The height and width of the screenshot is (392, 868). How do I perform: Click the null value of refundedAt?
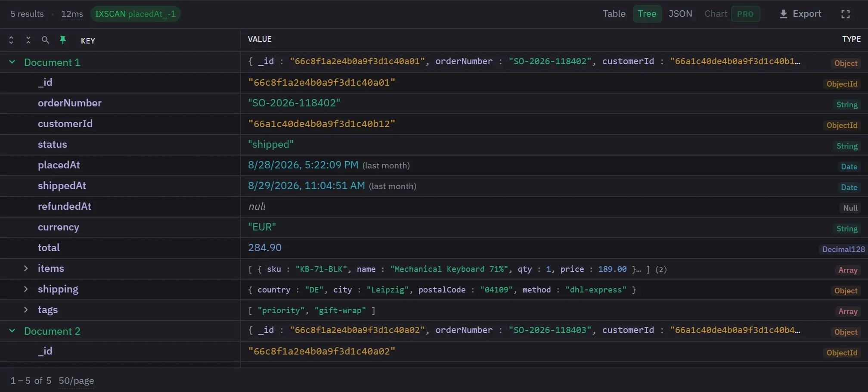[257, 206]
